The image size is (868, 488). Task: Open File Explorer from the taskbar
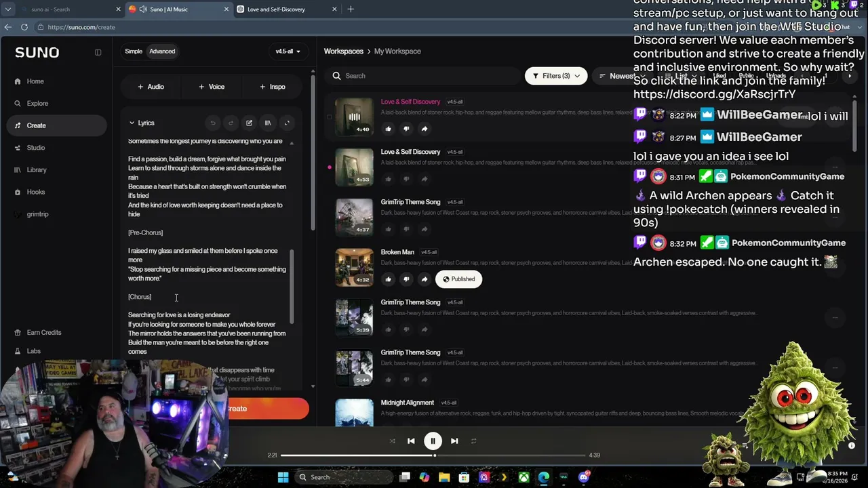pyautogui.click(x=444, y=477)
